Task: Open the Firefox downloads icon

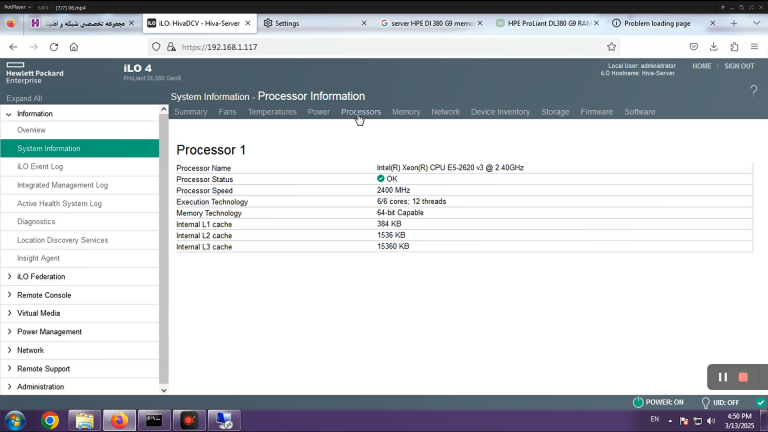Action: (x=714, y=47)
